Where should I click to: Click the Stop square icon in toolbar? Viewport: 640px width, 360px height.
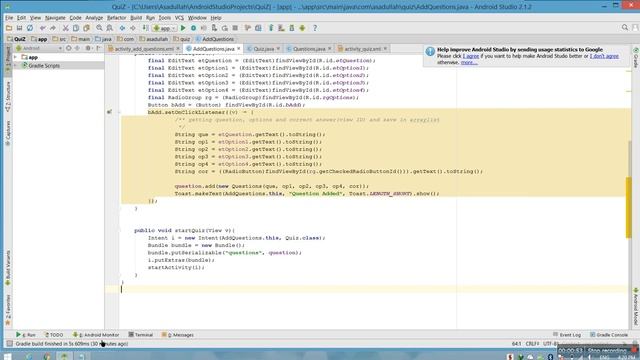[235, 28]
